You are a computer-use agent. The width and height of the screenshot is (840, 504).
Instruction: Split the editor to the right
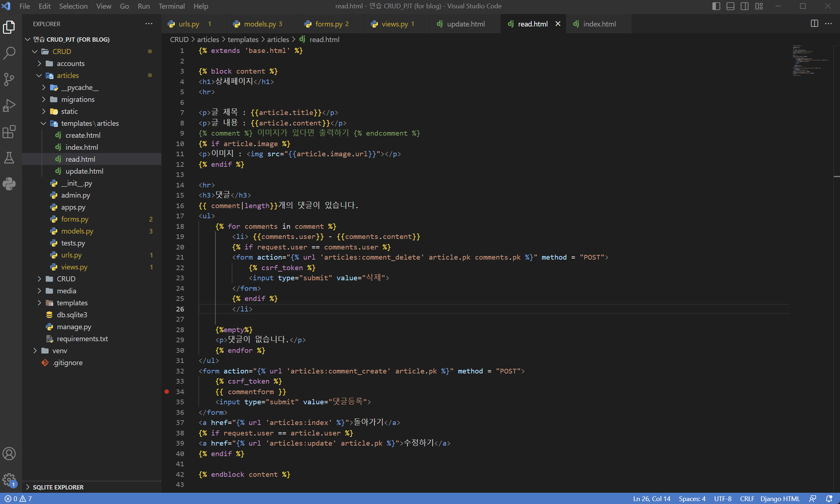(x=814, y=24)
